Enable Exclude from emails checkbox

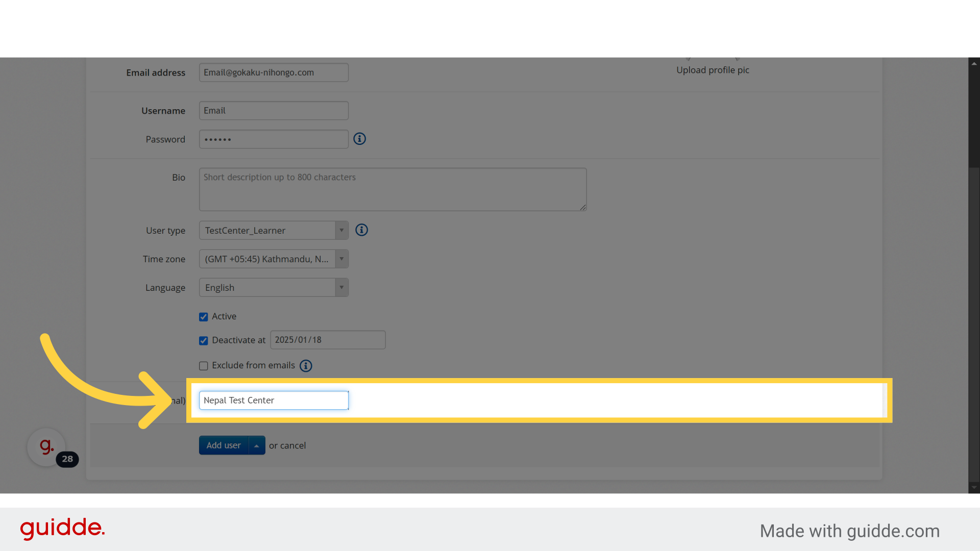click(x=204, y=366)
